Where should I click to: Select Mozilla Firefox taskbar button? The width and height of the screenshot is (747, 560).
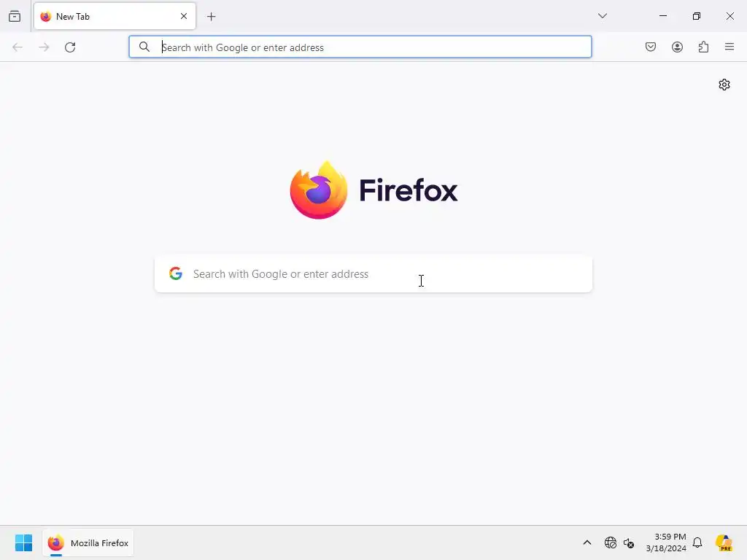(88, 542)
